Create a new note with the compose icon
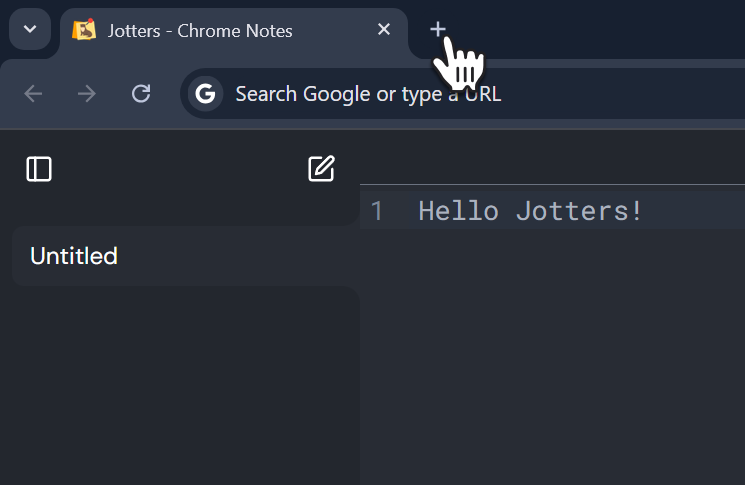Viewport: 745px width, 485px height. tap(321, 169)
